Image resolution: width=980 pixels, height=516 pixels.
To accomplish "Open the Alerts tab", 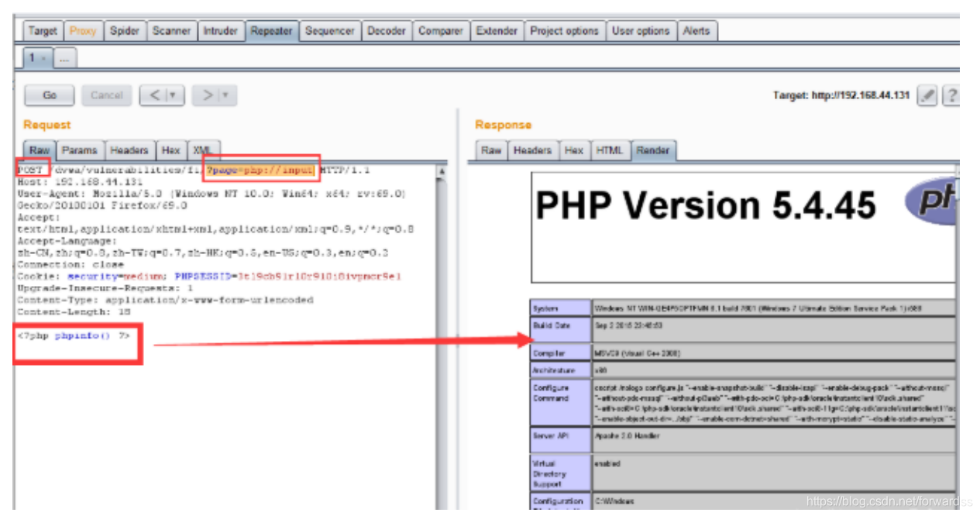I will coord(696,31).
